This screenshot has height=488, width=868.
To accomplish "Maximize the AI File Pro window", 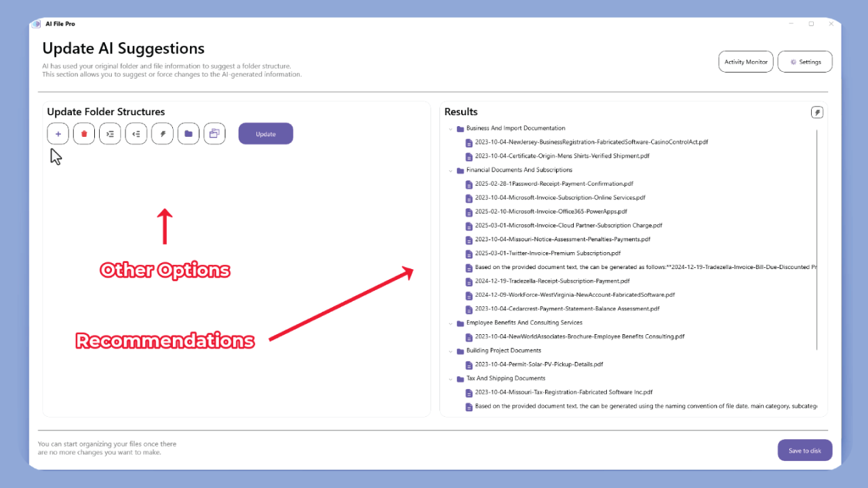I will 811,24.
